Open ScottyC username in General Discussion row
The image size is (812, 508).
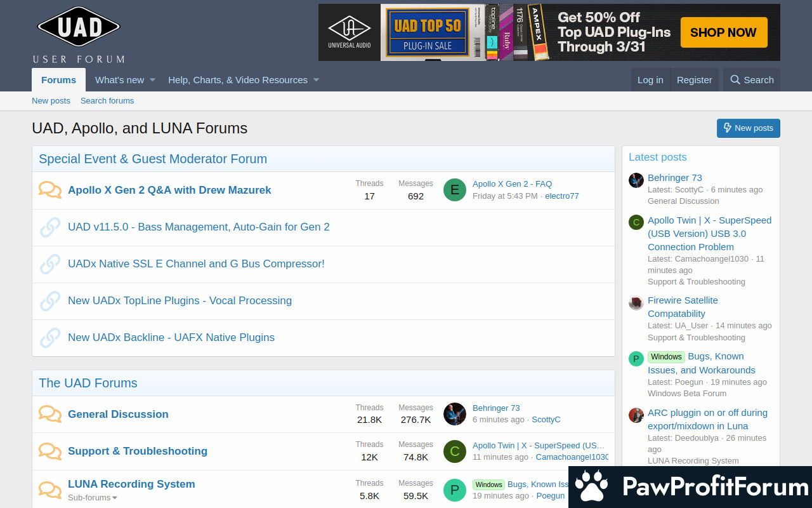point(546,420)
